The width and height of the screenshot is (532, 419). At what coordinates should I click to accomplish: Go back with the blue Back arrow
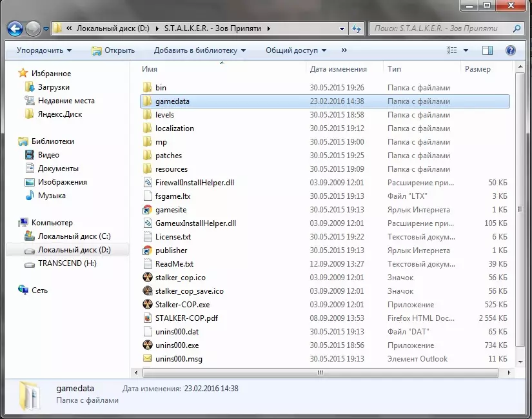15,28
